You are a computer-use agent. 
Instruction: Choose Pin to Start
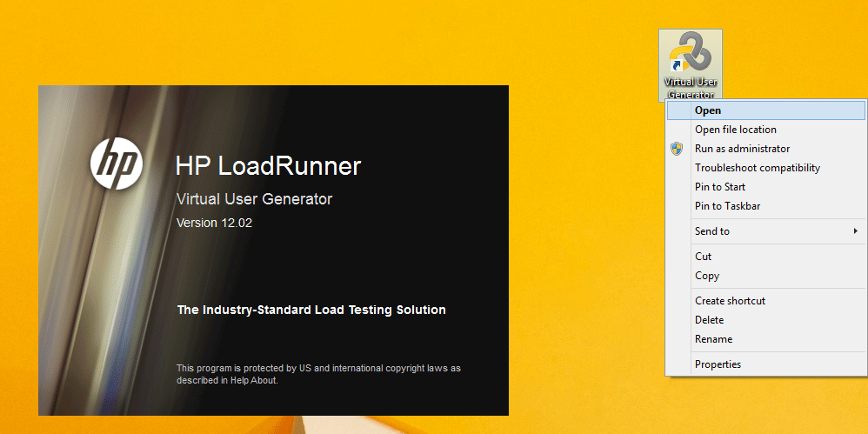pos(766,187)
